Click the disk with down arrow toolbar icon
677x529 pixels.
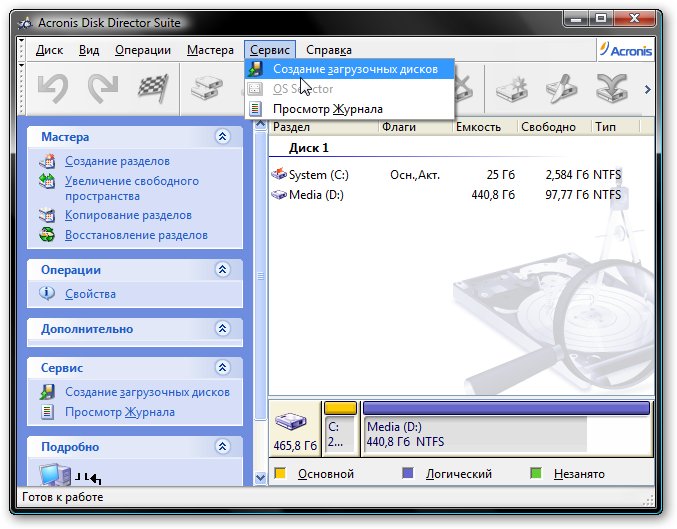tap(612, 89)
